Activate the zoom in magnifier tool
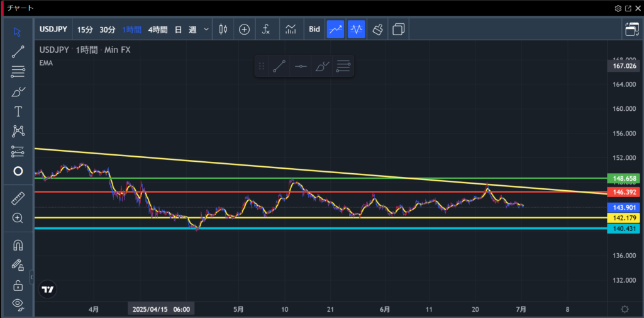 18,218
